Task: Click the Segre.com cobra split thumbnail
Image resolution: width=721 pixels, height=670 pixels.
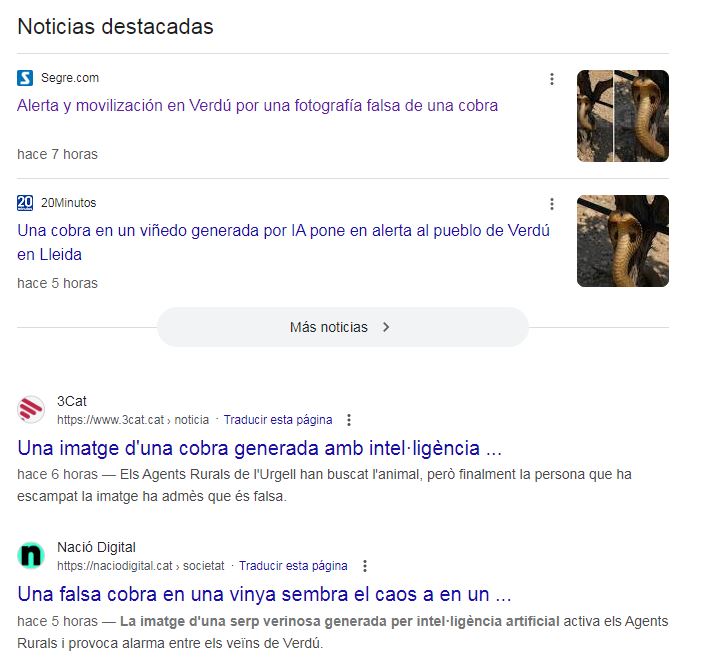Action: tap(623, 116)
